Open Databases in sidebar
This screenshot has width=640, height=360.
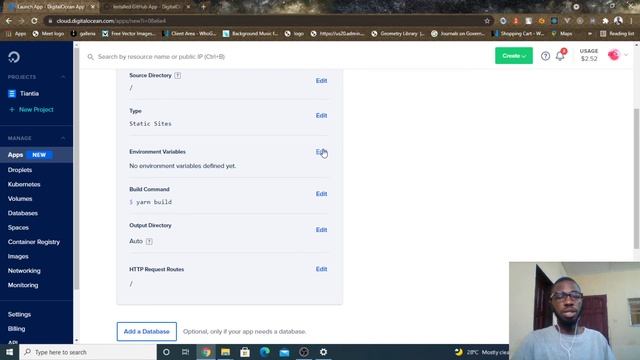(x=22, y=213)
